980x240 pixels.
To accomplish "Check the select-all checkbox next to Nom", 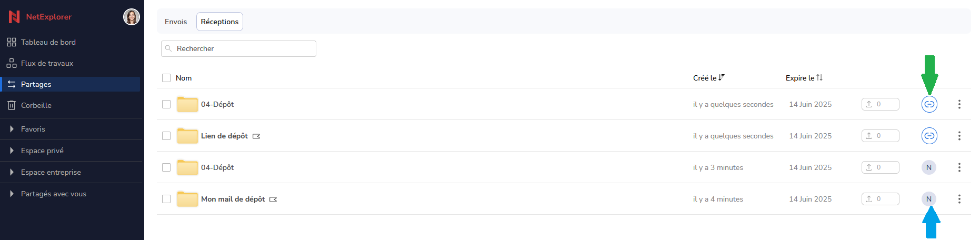I will (x=166, y=78).
